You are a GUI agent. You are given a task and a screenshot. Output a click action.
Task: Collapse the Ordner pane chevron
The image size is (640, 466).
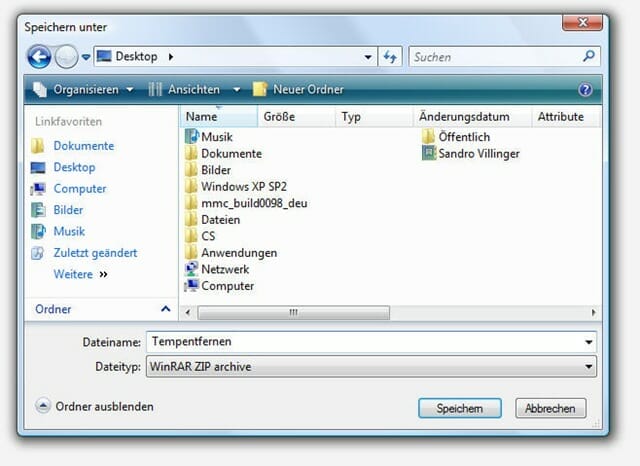(x=165, y=309)
